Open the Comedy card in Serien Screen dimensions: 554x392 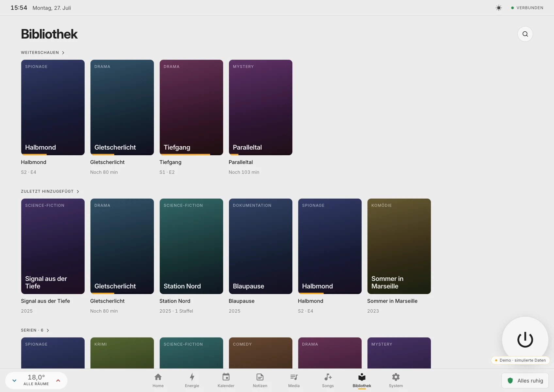click(x=261, y=353)
